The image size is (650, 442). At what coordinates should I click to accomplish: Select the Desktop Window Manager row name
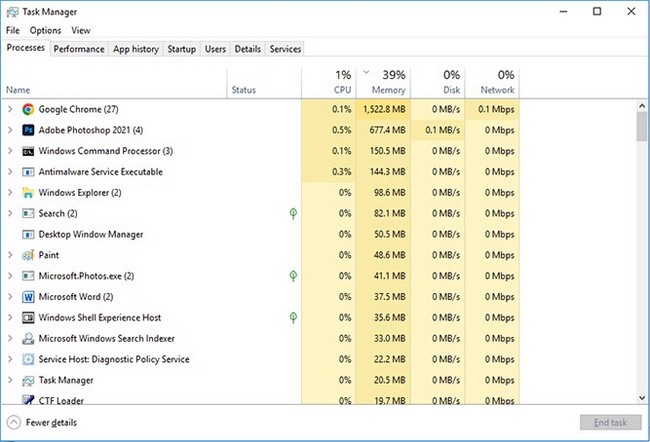pos(91,235)
